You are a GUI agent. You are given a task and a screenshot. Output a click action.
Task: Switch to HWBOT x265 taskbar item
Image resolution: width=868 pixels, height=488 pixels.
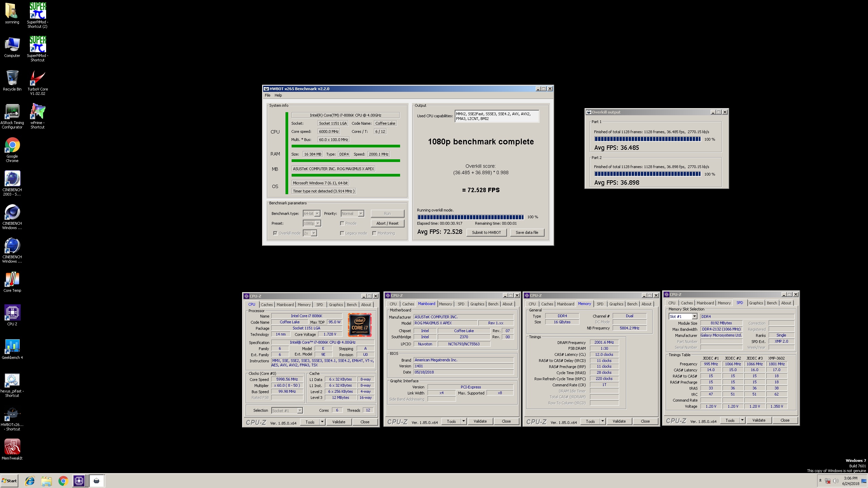[97, 481]
